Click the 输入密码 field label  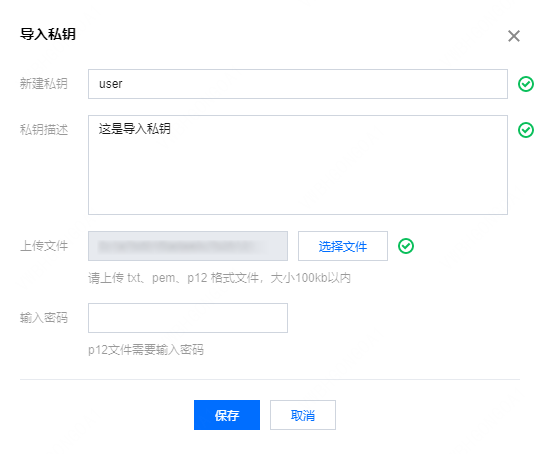coord(44,318)
